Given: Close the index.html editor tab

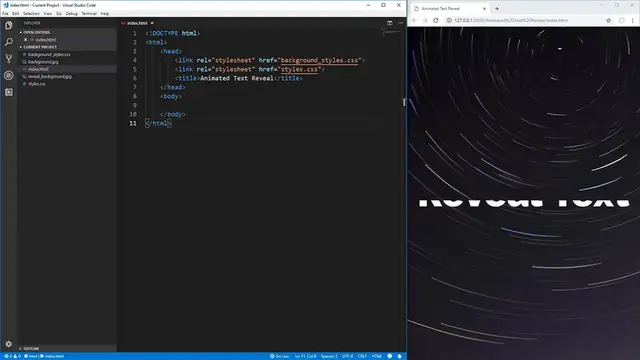Looking at the screenshot, I should pyautogui.click(x=152, y=23).
